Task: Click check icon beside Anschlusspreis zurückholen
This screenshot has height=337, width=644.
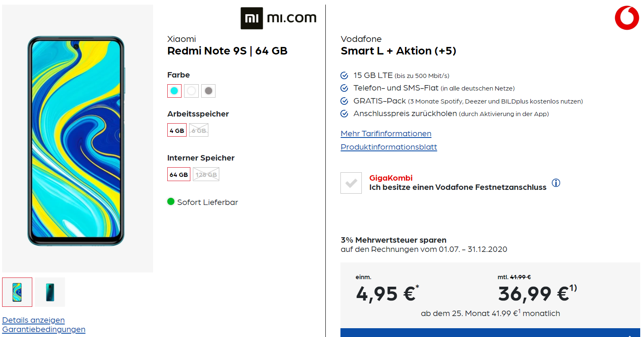Action: [344, 114]
